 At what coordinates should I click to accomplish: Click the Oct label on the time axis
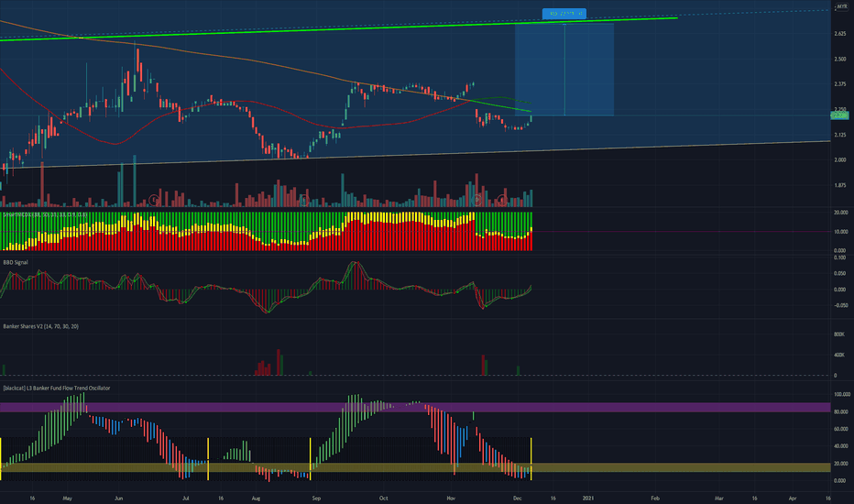(383, 498)
